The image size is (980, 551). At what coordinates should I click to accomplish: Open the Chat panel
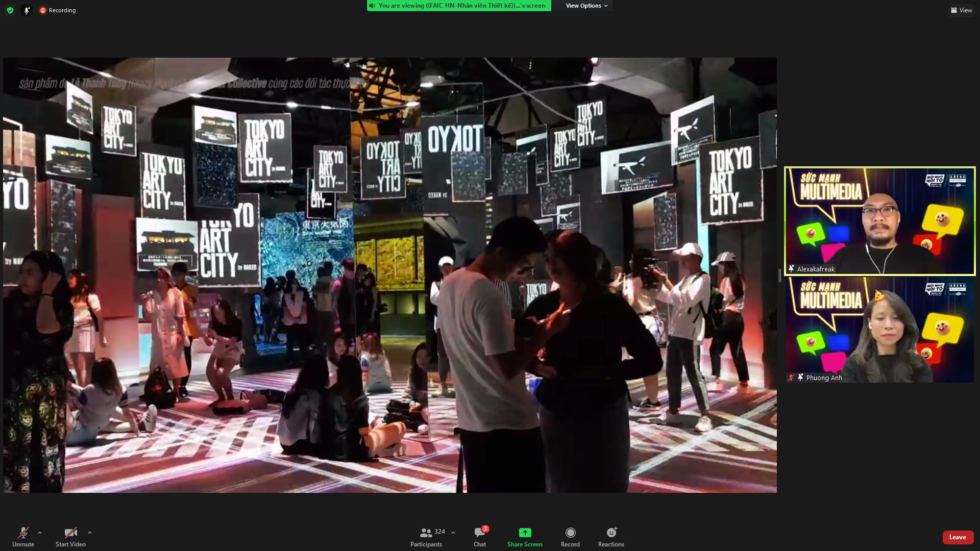pyautogui.click(x=480, y=537)
